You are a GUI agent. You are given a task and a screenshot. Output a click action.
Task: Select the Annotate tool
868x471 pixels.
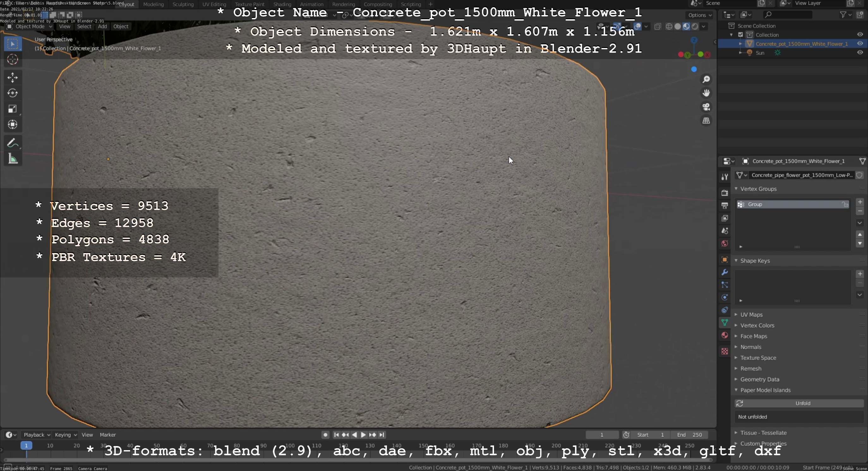(x=12, y=143)
